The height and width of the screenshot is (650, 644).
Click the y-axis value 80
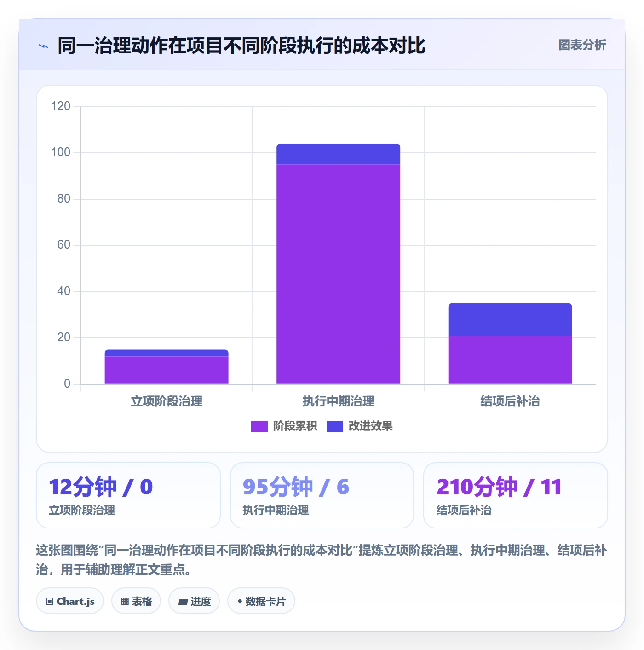click(x=63, y=199)
